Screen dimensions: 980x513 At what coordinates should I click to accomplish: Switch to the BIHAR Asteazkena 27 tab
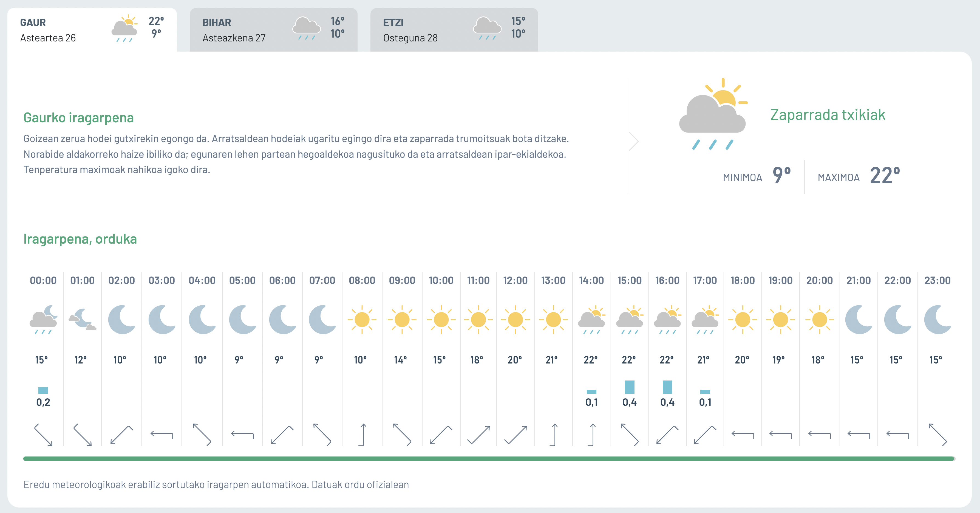click(x=274, y=30)
